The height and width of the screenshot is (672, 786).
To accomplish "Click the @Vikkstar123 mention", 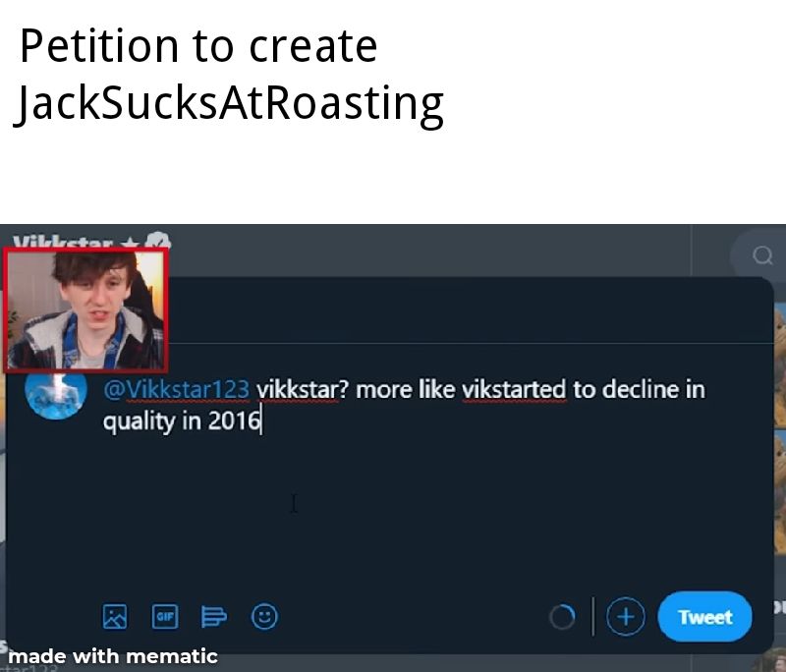I will (176, 389).
